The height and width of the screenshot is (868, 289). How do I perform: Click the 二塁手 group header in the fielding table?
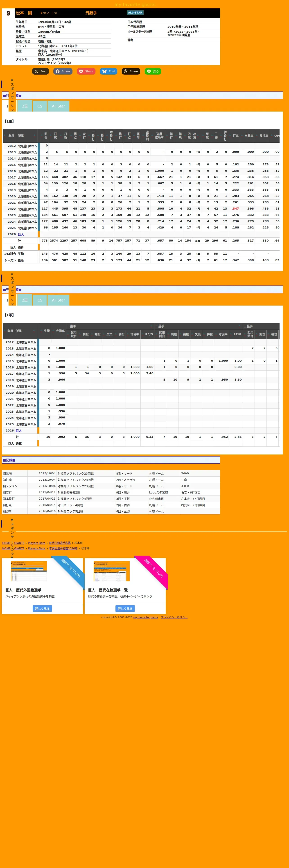point(199,326)
